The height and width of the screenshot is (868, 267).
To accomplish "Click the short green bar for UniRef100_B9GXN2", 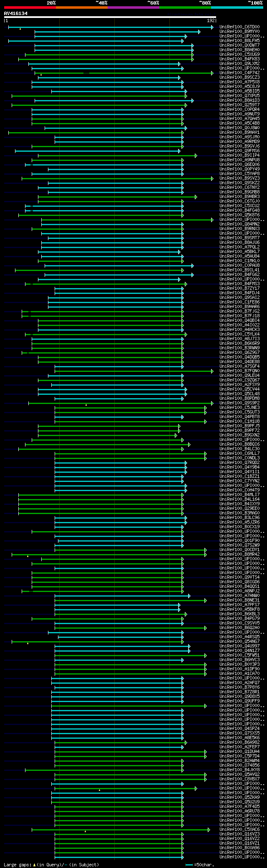I will click(x=108, y=435).
